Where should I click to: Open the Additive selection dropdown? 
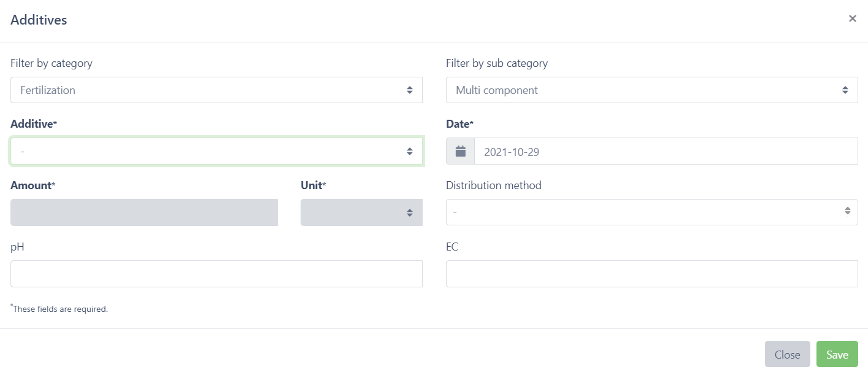point(216,152)
